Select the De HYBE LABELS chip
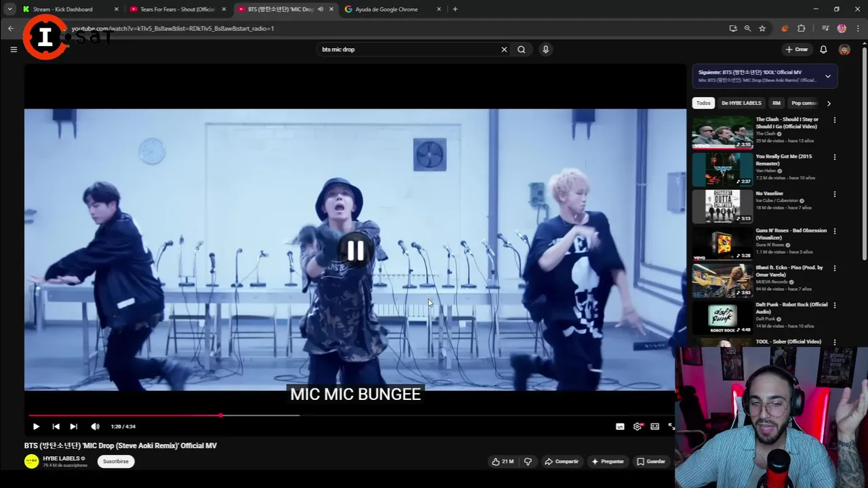 click(741, 103)
